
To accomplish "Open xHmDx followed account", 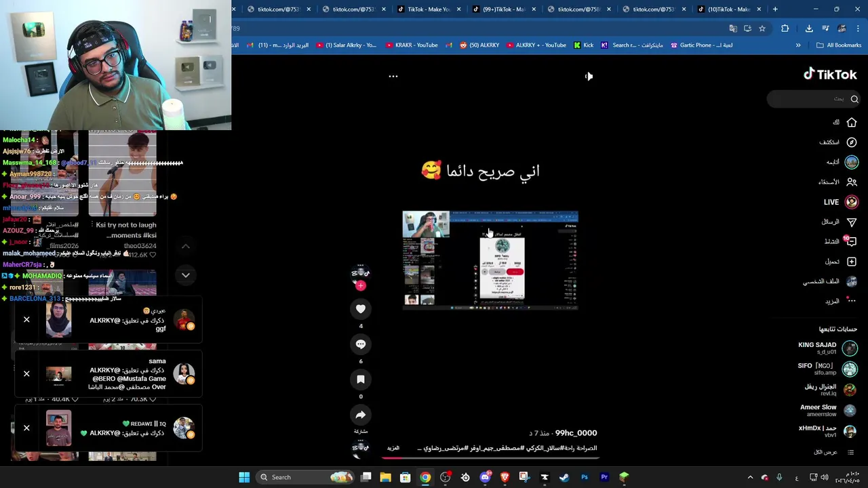I will [x=827, y=432].
